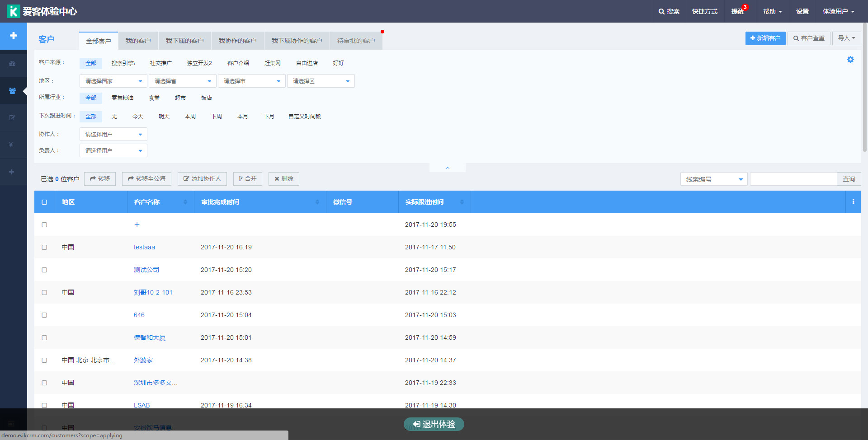Viewport: 868px width, 440px height.
Task: Open the yen currency sidebar icon
Action: (x=11, y=145)
